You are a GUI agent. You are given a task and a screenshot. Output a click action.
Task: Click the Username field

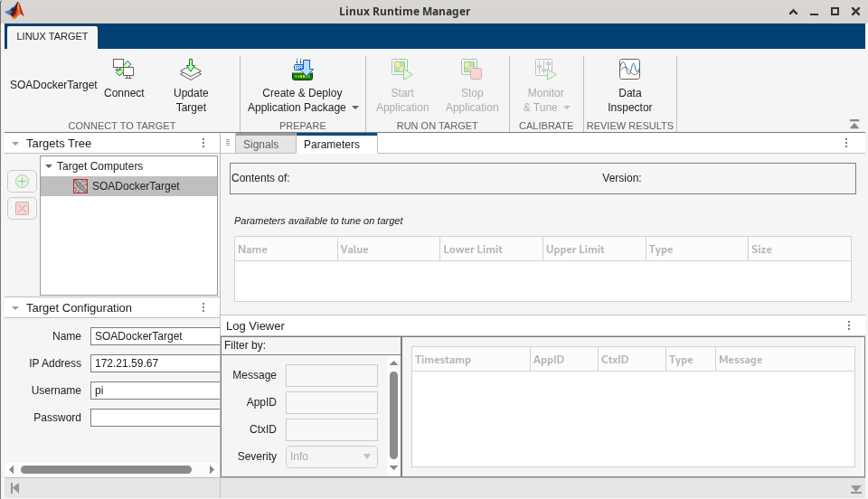tap(155, 390)
